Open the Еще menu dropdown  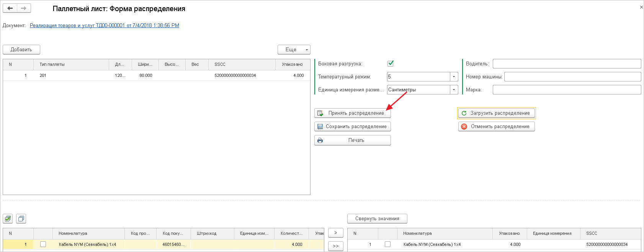(x=294, y=50)
